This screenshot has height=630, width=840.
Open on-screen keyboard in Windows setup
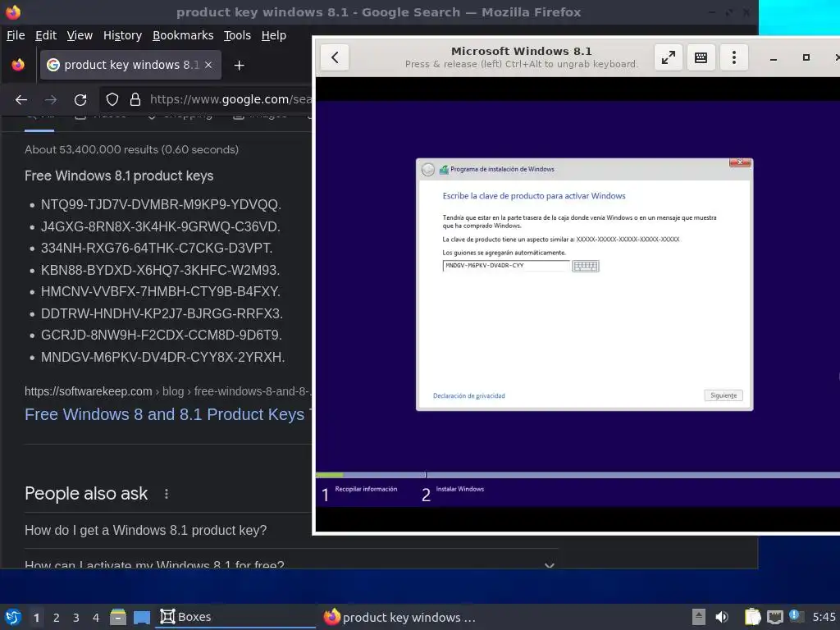(x=586, y=266)
